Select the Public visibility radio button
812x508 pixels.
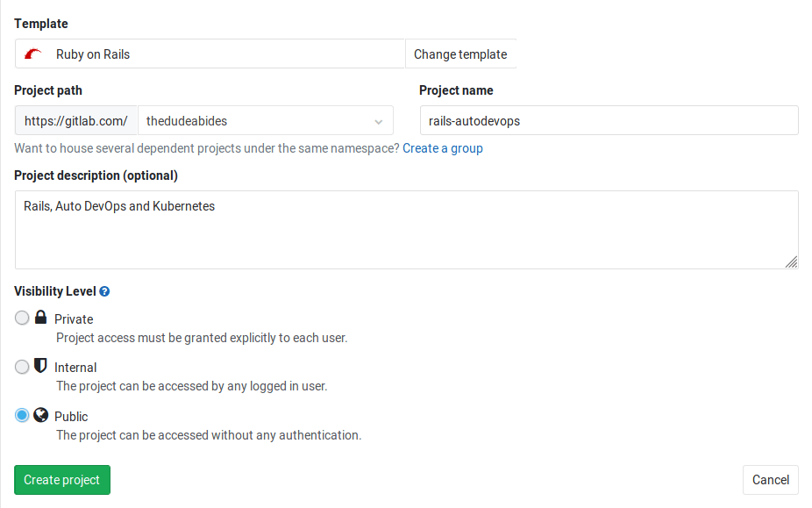tap(22, 414)
